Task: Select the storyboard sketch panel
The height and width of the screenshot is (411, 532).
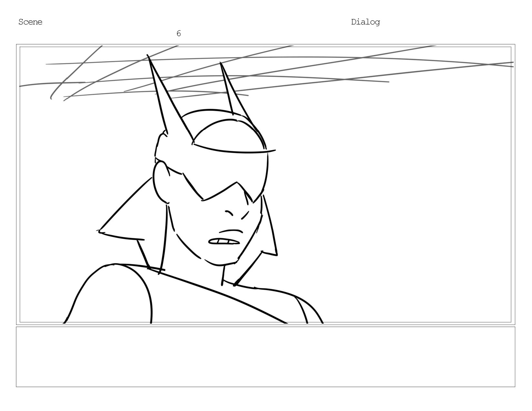Action: click(265, 184)
